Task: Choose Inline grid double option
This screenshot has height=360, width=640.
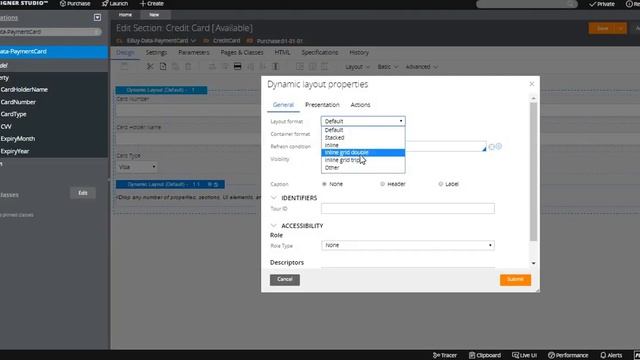Action: (x=363, y=152)
